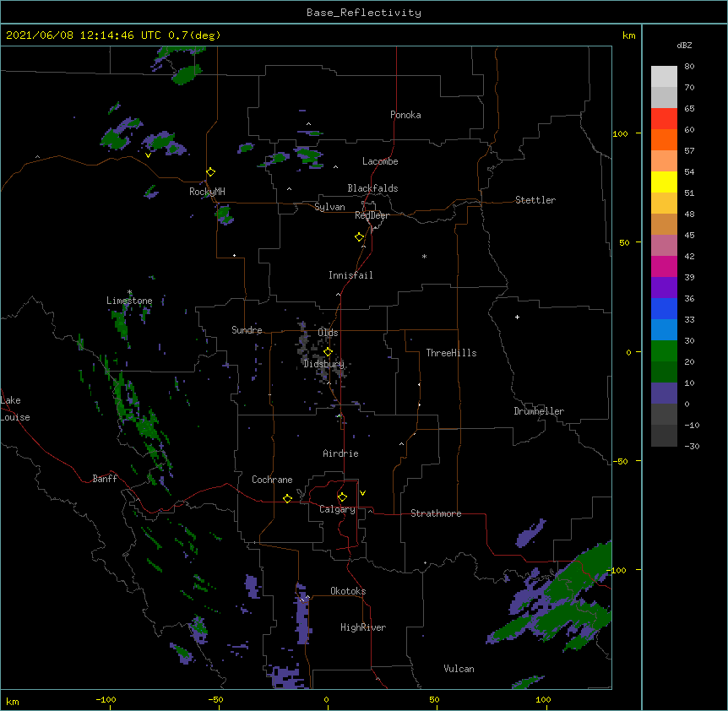Screen dimensions: 728x711
Task: Select the yellow diamond marker under Cochrane
Action: point(287,498)
